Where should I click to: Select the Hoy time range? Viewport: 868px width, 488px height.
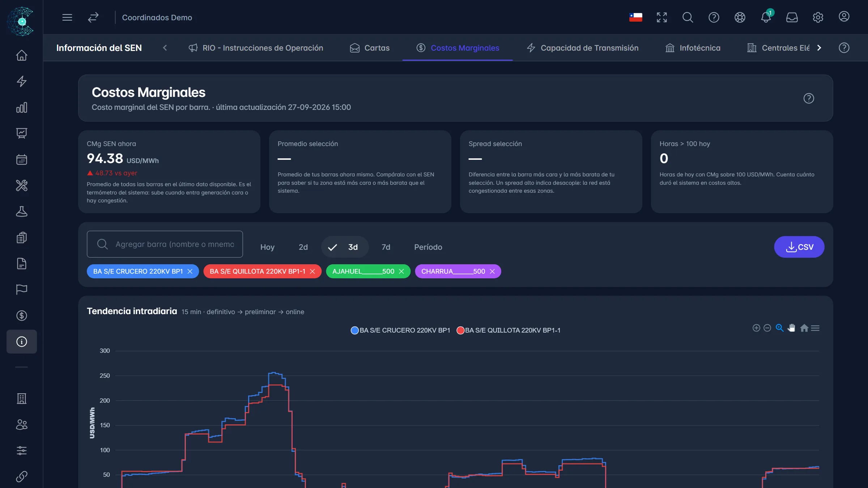coord(267,247)
